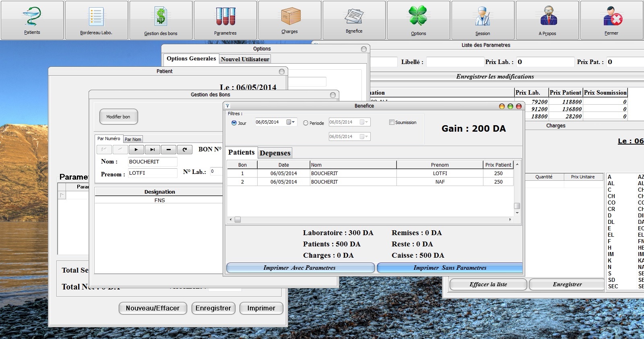Click the Nom field containing BOUCHERIT
This screenshot has height=339, width=644.
pos(153,162)
